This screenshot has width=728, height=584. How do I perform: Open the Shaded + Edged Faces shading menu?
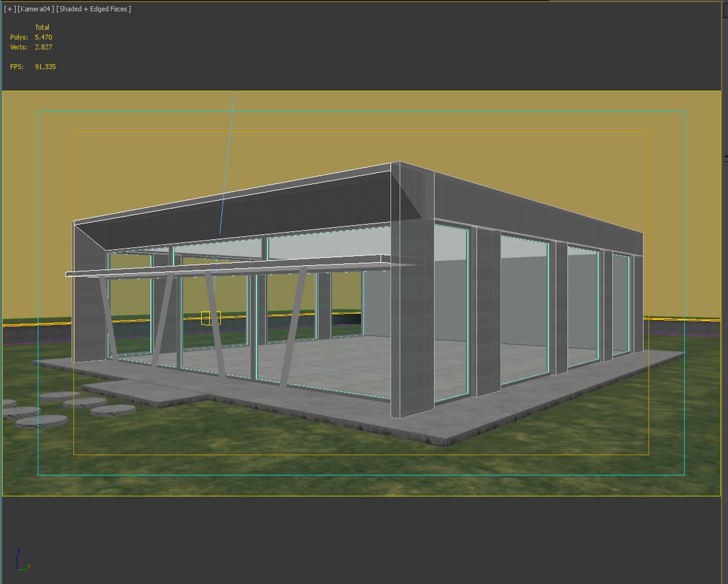[93, 9]
